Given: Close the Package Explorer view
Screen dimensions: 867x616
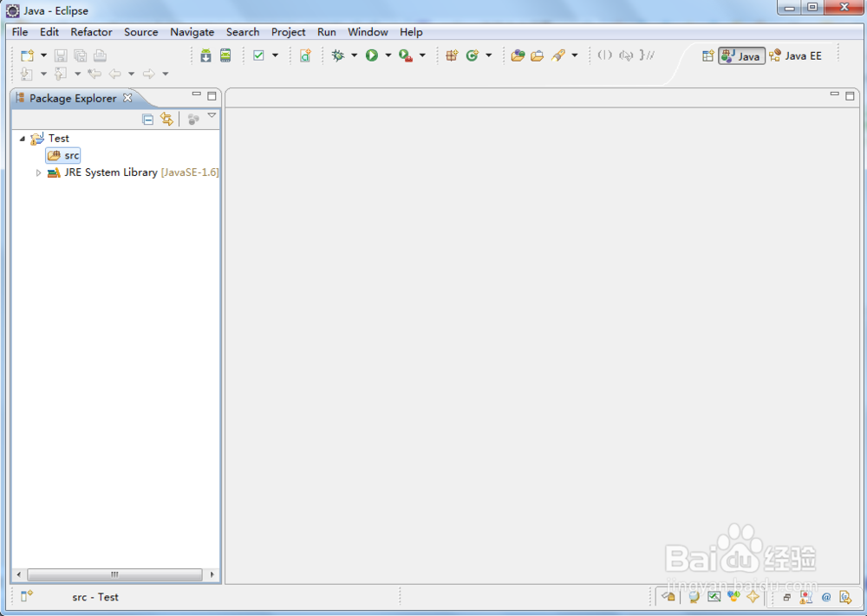Looking at the screenshot, I should tap(127, 98).
